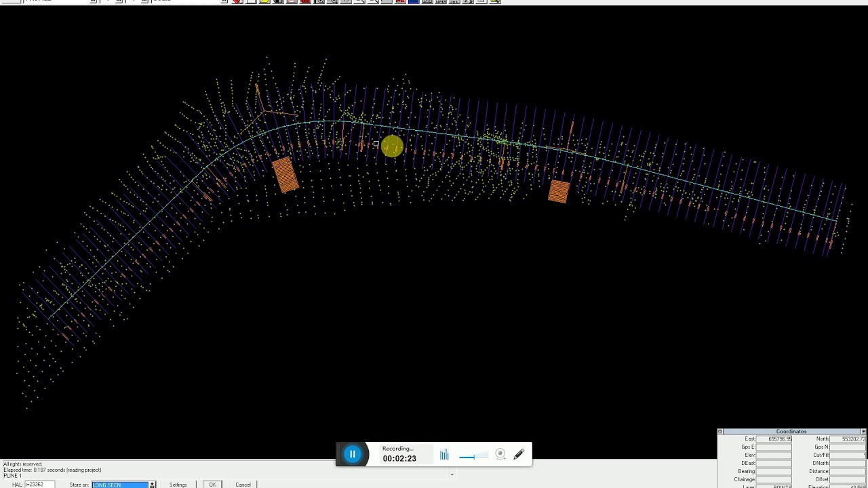Click the "PLINE 1" command line text
The width and height of the screenshot is (868, 488).
point(13,476)
